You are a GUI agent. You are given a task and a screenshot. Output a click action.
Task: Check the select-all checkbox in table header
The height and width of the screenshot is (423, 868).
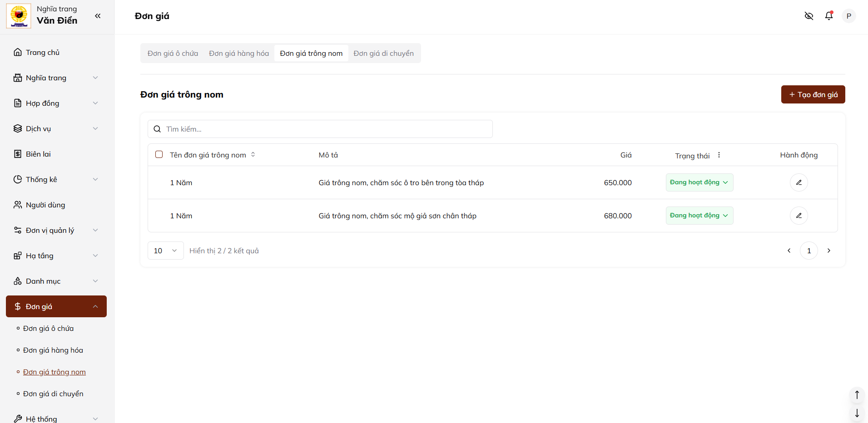(159, 155)
